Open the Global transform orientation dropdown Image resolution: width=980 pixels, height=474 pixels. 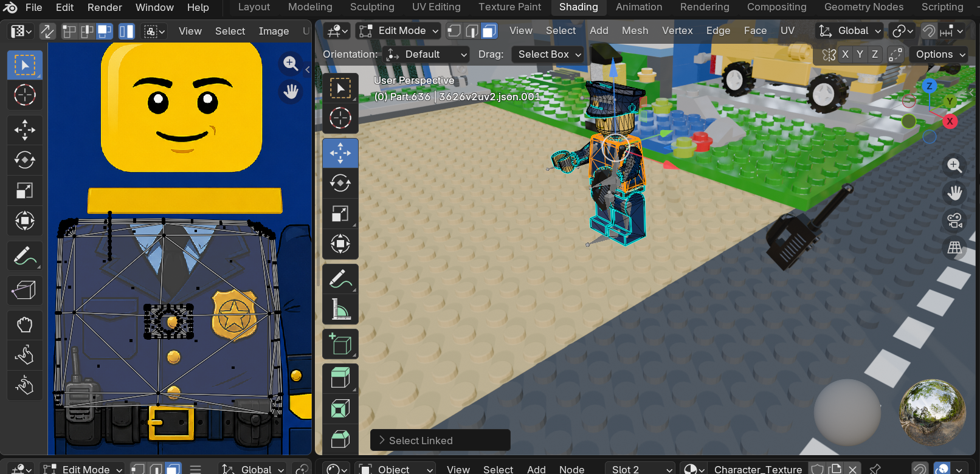point(849,30)
